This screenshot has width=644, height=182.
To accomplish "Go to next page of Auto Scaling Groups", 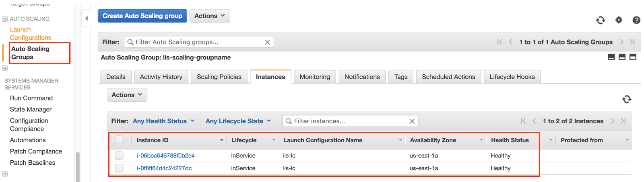I will 622,42.
